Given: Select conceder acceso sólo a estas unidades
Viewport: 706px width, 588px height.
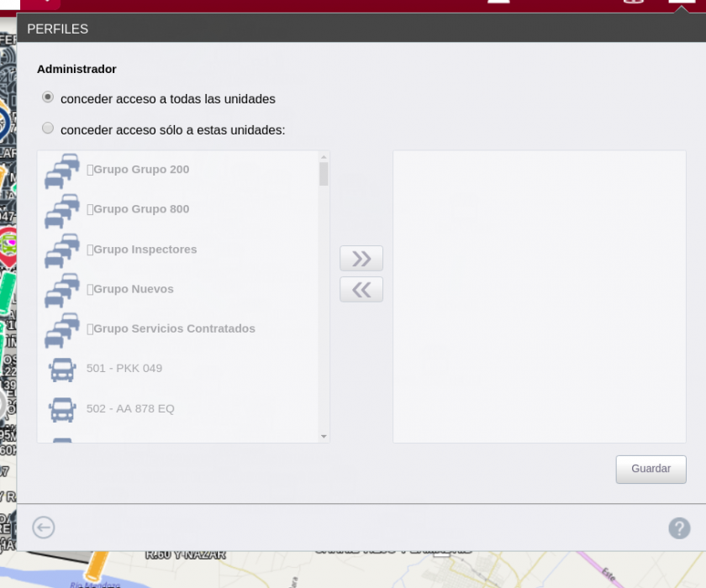Looking at the screenshot, I should [48, 128].
